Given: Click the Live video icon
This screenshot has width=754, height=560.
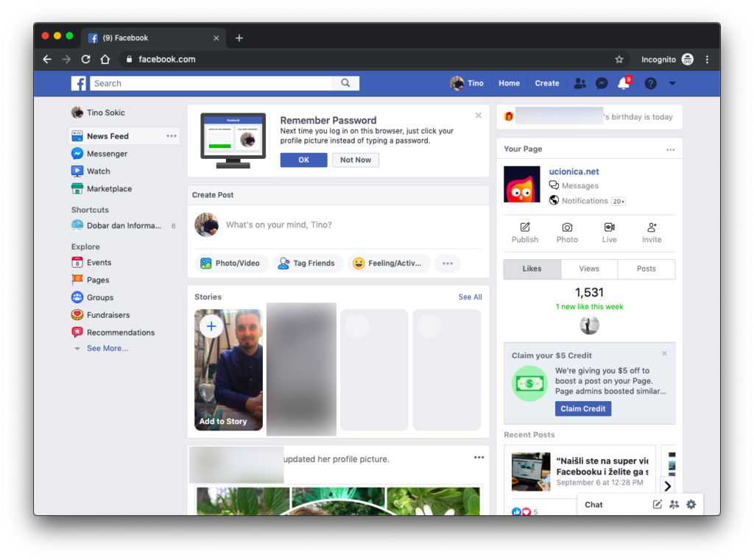Looking at the screenshot, I should [609, 233].
